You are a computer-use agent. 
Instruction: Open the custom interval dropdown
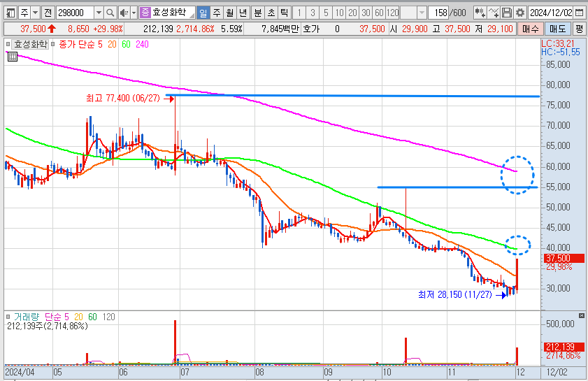click(x=422, y=13)
